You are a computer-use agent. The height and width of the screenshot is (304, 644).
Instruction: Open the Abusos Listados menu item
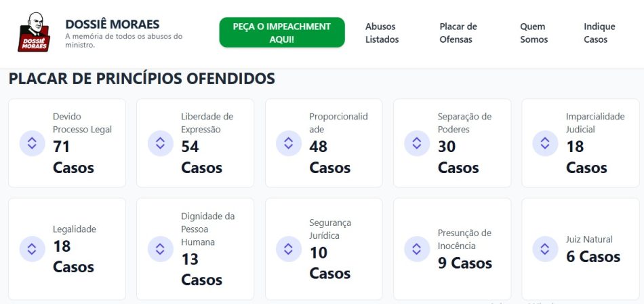pyautogui.click(x=382, y=33)
